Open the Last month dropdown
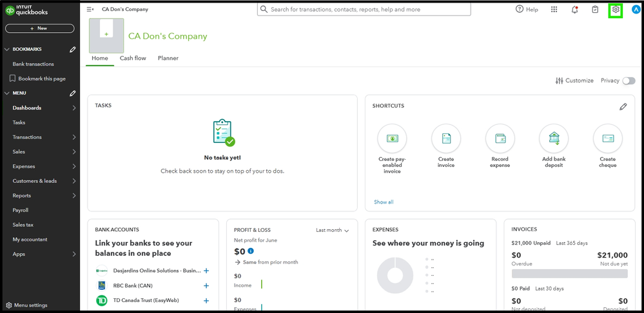Viewport: 644px width, 313px height. (333, 230)
